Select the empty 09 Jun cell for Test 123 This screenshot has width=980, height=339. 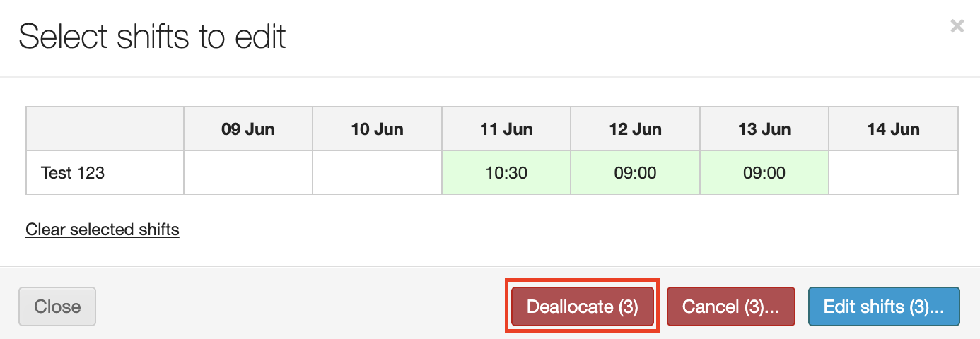(247, 172)
